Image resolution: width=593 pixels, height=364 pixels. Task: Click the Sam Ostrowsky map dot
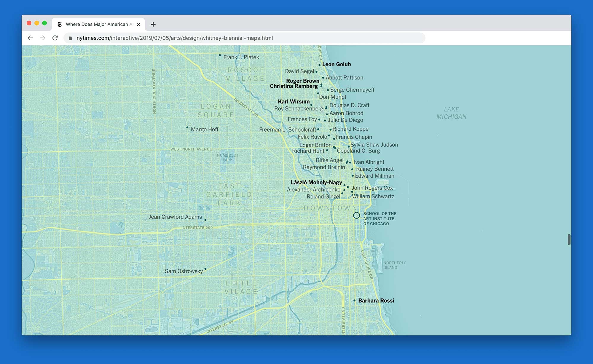point(205,269)
